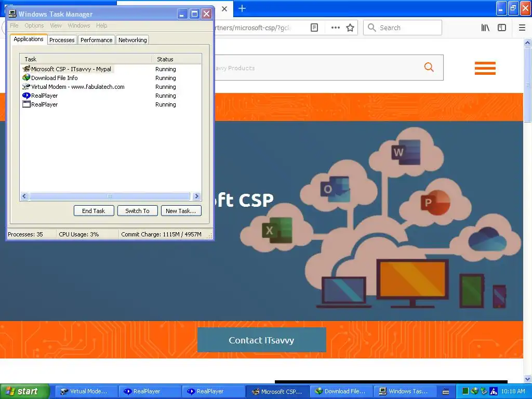Click the browser address bar URL
This screenshot has width=532, height=399.
(x=253, y=28)
